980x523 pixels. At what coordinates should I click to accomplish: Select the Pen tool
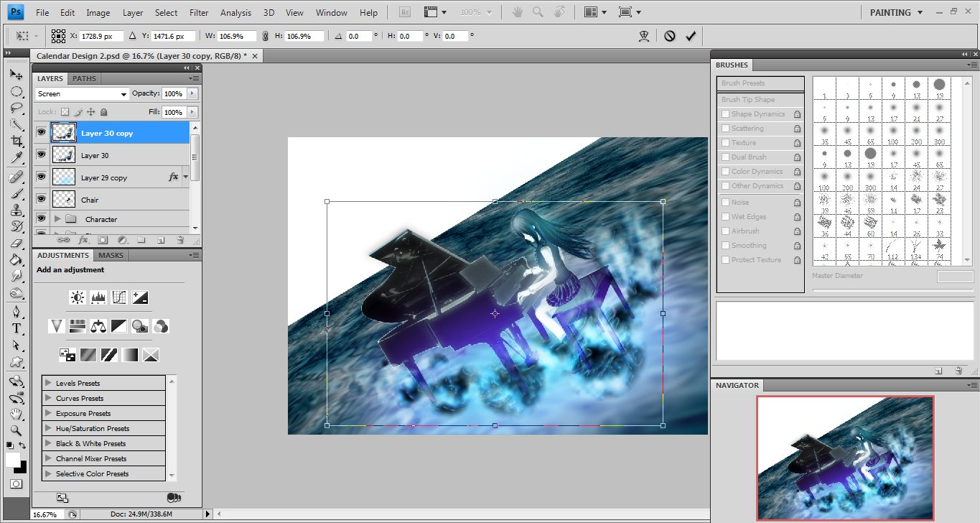[16, 311]
